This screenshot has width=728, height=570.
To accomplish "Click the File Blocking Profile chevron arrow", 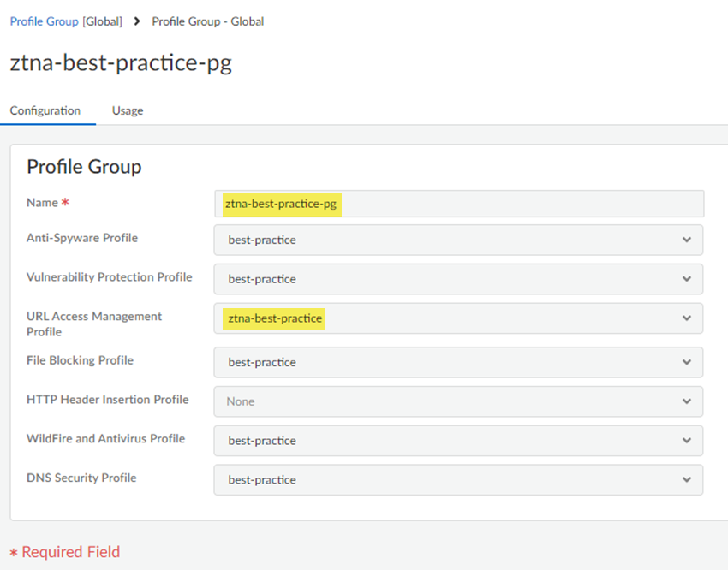I will pyautogui.click(x=686, y=362).
